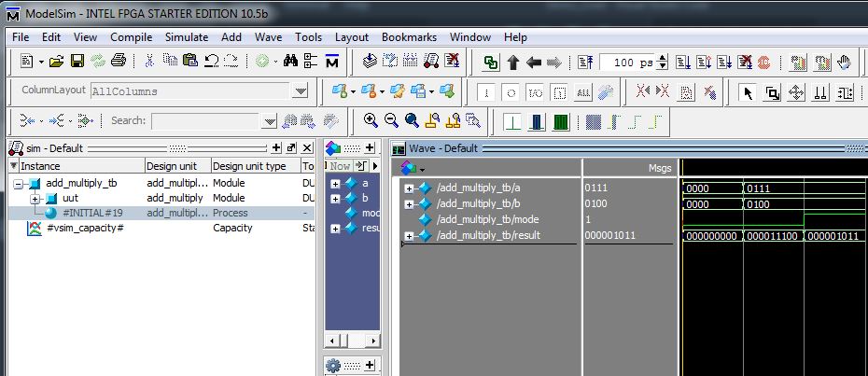Toggle the ALL signals filter button
868x376 pixels.
[583, 93]
